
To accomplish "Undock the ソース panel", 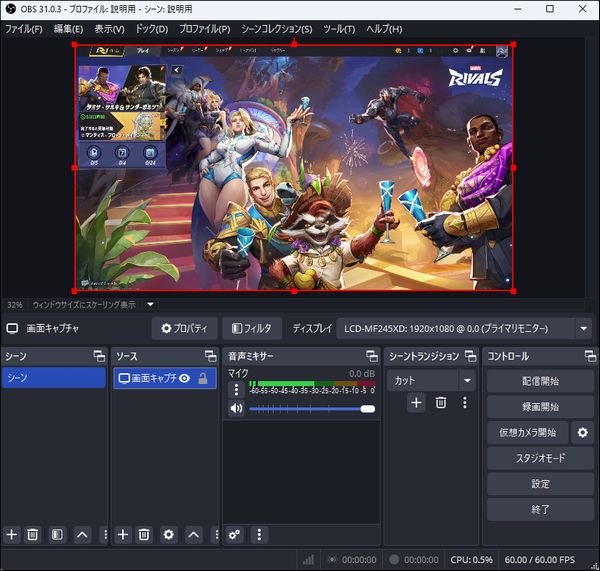I will click(211, 356).
